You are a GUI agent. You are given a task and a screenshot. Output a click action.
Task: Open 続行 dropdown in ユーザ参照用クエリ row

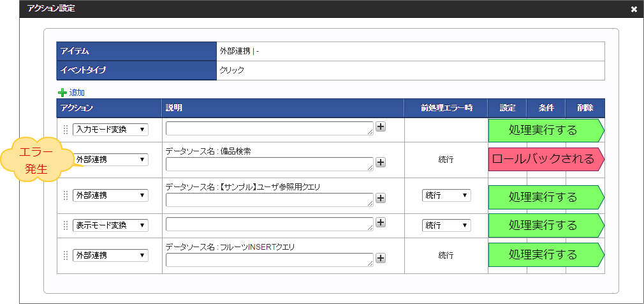pyautogui.click(x=446, y=195)
